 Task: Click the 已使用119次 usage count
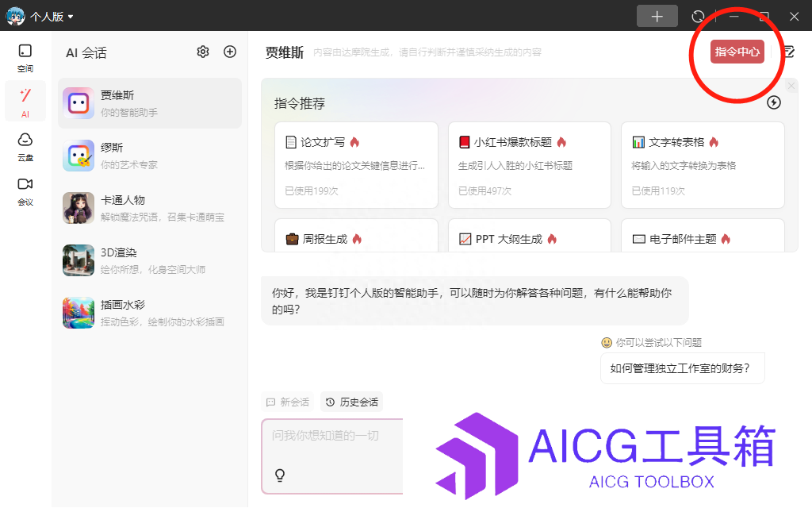(657, 190)
